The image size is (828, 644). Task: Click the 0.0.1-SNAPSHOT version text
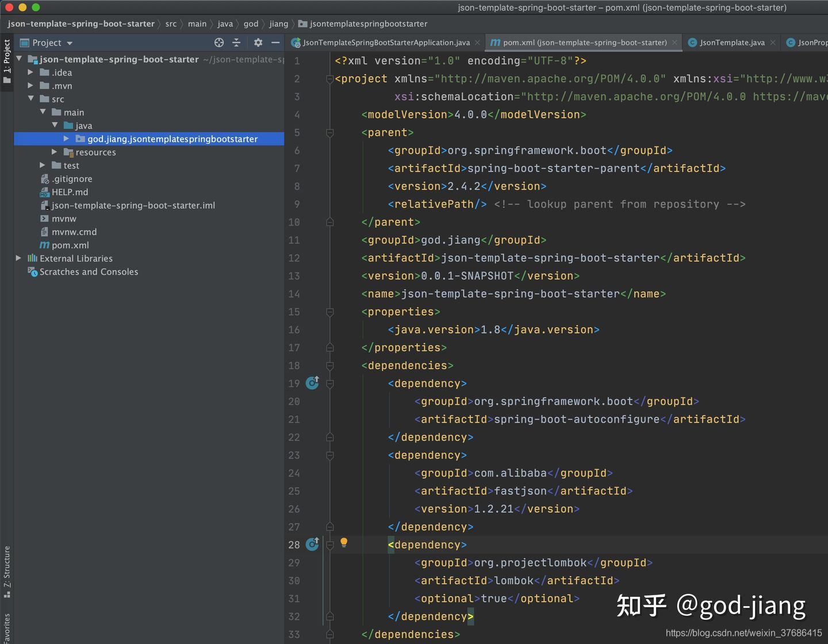coord(467,276)
